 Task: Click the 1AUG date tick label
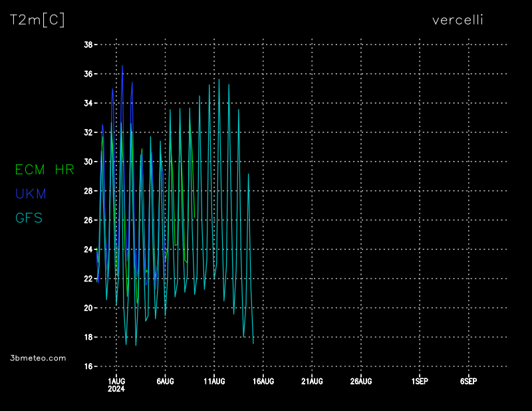pyautogui.click(x=116, y=381)
